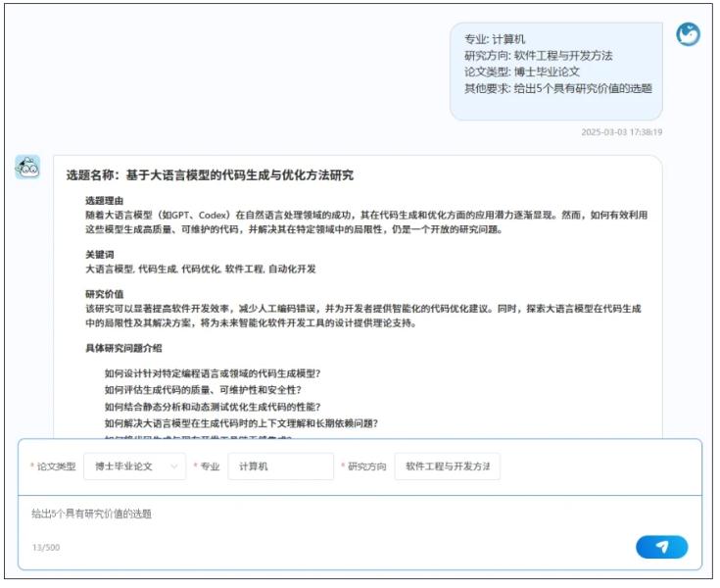Screen dimensions: 720x588
Task: Click the 具体研究问题介绍 heading
Action: coord(123,348)
